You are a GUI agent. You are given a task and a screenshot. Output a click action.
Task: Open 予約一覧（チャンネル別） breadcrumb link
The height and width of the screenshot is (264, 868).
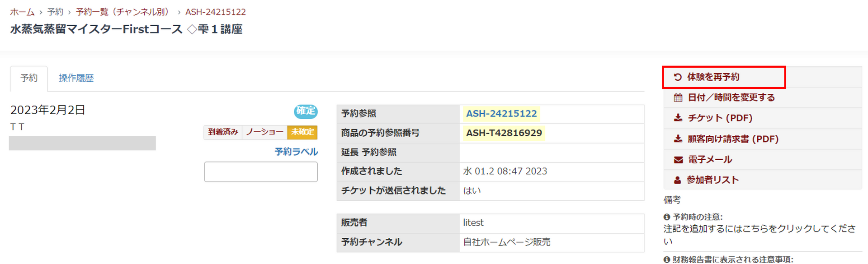point(123,12)
